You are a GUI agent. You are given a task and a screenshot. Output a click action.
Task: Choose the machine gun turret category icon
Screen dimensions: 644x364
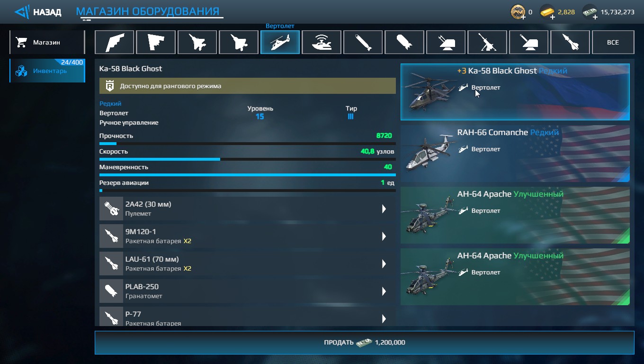(x=487, y=42)
